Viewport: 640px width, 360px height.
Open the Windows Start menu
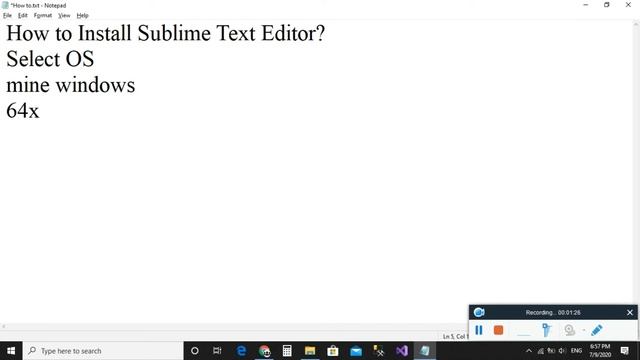11,351
